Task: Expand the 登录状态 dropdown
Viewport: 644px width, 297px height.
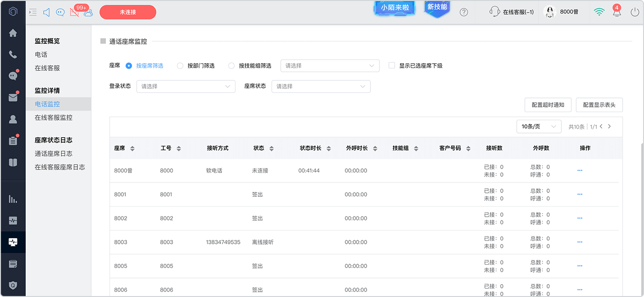Action: tap(186, 86)
